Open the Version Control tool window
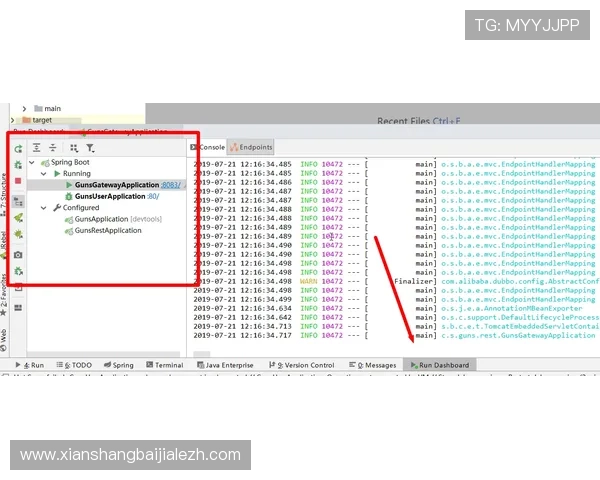Image resolution: width=600 pixels, height=480 pixels. (304, 365)
